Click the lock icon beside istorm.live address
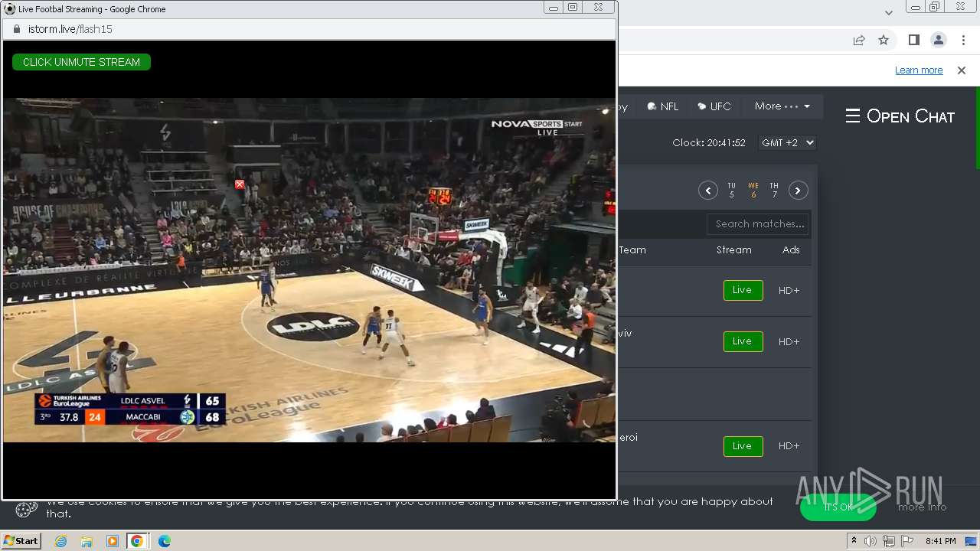The width and height of the screenshot is (980, 551). [x=17, y=29]
